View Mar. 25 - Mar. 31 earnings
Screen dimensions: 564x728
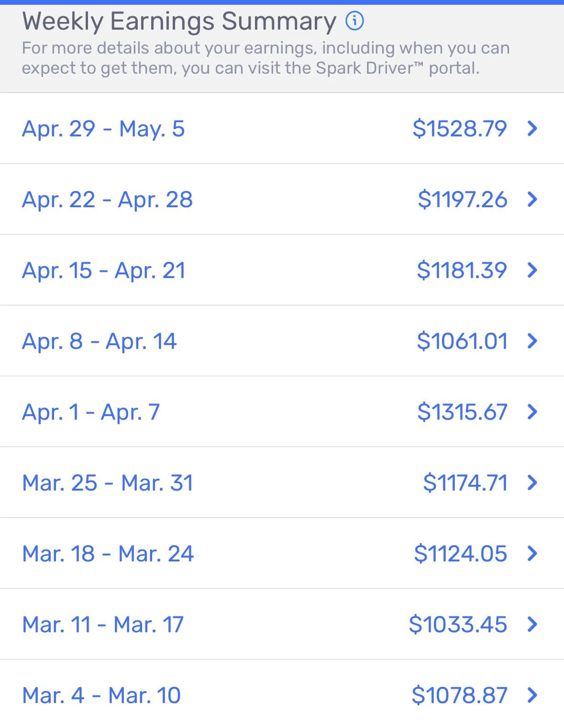(x=108, y=483)
